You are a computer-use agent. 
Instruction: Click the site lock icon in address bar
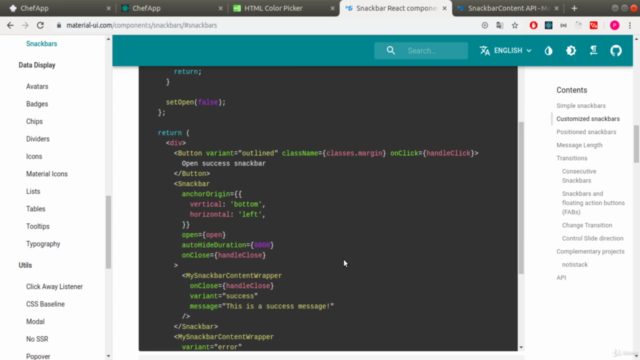tap(59, 25)
